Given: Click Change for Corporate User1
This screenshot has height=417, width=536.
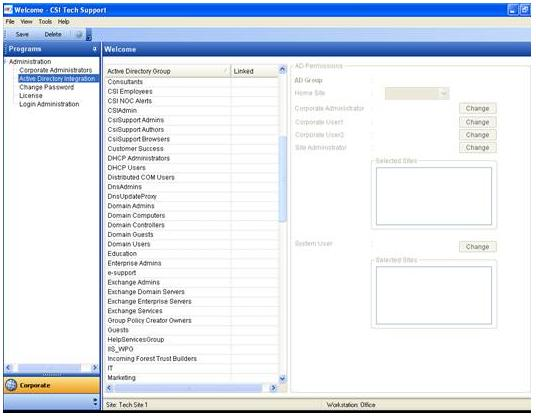Looking at the screenshot, I should [x=478, y=122].
